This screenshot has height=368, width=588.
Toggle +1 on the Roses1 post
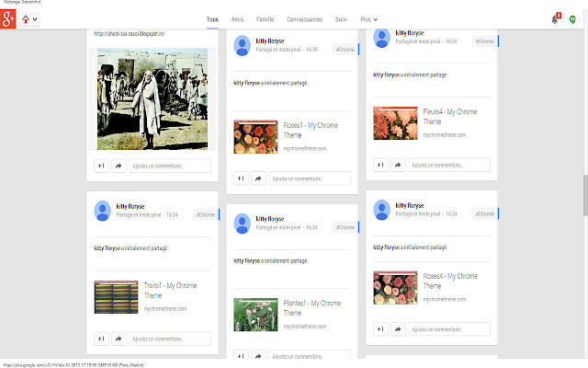pos(241,178)
